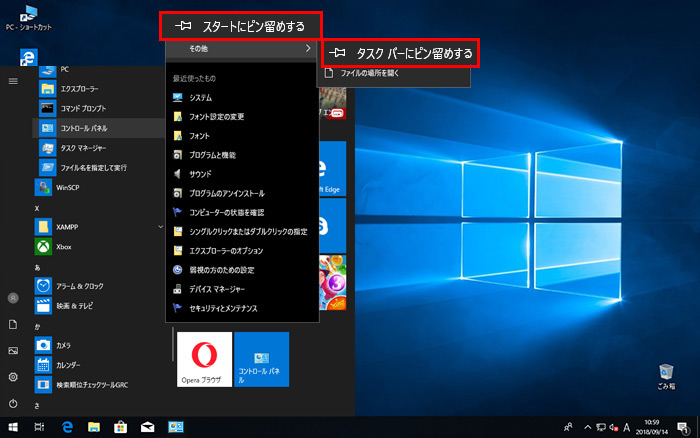This screenshot has width=700, height=438.
Task: Open ファイル名を指定して実行 from the app list
Action: [98, 167]
